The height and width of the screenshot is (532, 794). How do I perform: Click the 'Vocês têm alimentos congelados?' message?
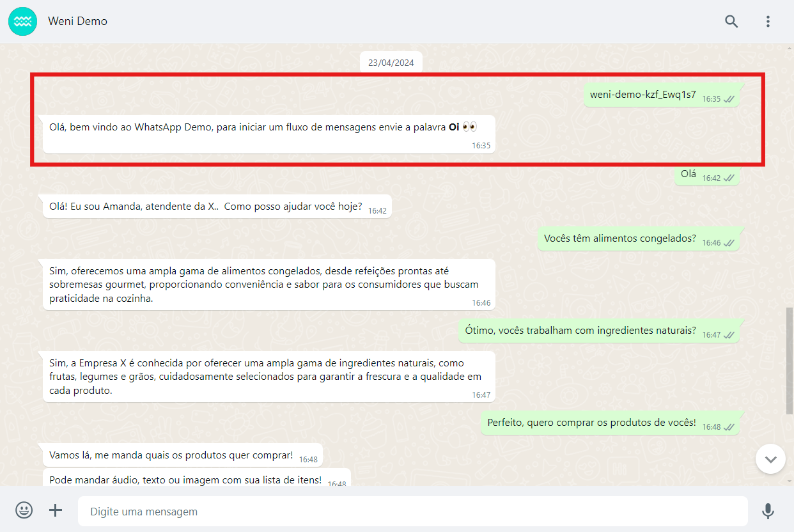pos(619,239)
